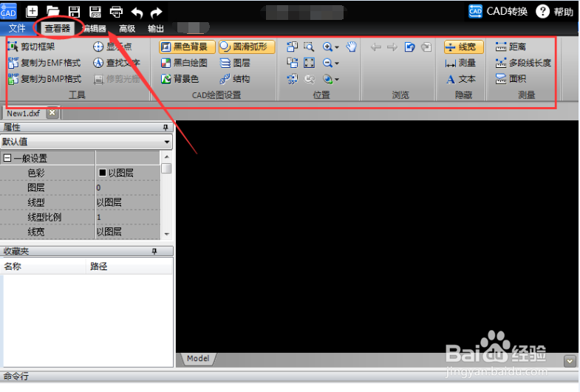Click the blue restore view icon in 浏览
Image resolution: width=580 pixels, height=392 pixels.
409,47
